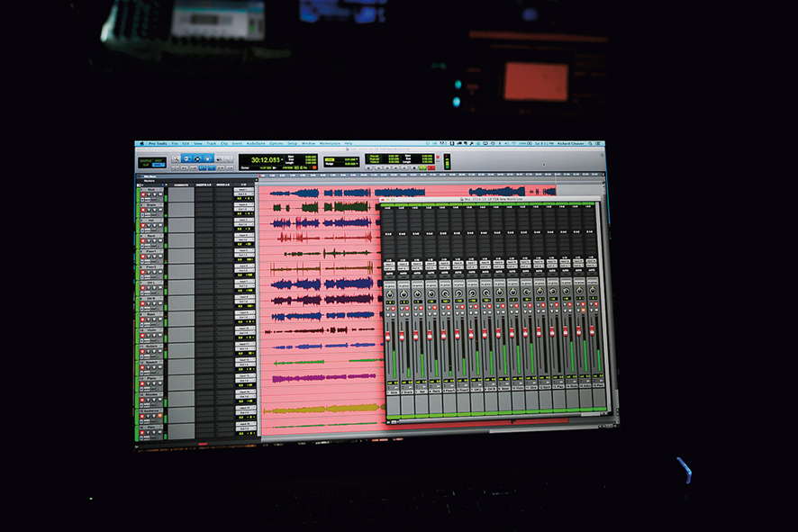Open the AudioSuite menu

(x=256, y=143)
